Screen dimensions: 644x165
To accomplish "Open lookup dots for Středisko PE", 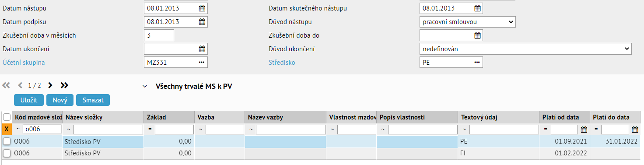I will (x=477, y=63).
